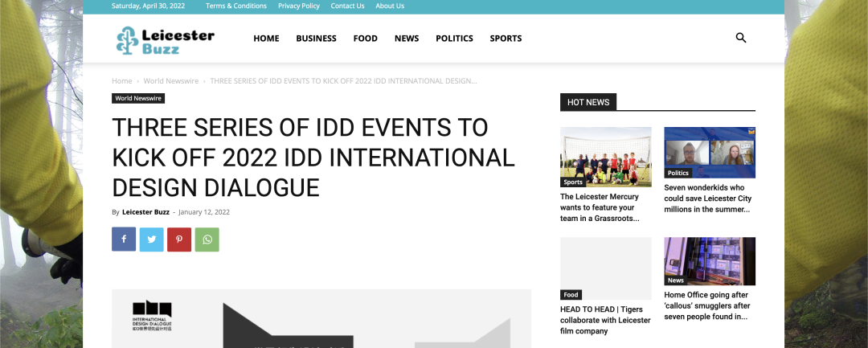Click the article publish date January 12, 2022
868x348 pixels.
point(204,212)
